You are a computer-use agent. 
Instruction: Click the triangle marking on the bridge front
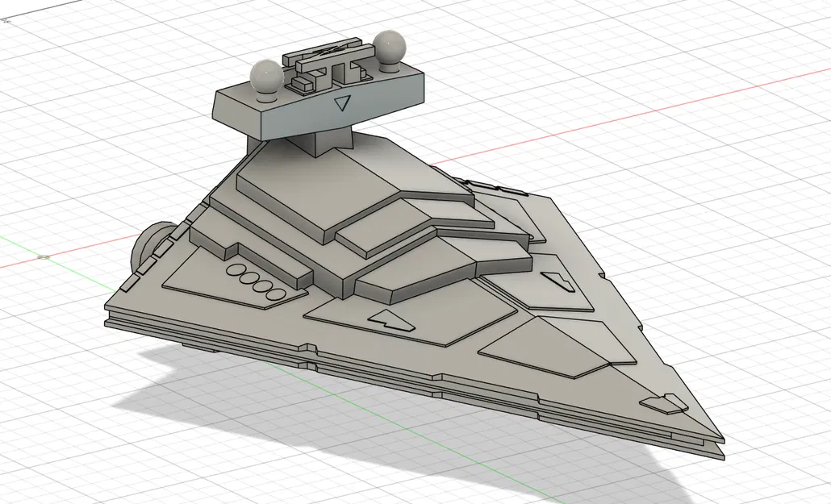(x=341, y=103)
